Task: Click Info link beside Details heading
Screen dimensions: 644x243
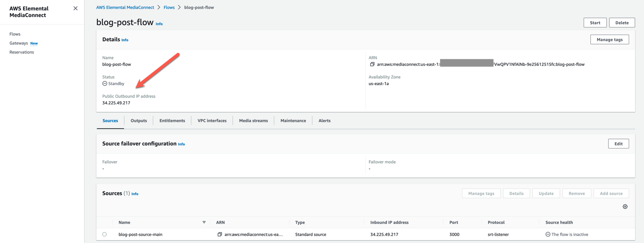Action: click(x=125, y=40)
